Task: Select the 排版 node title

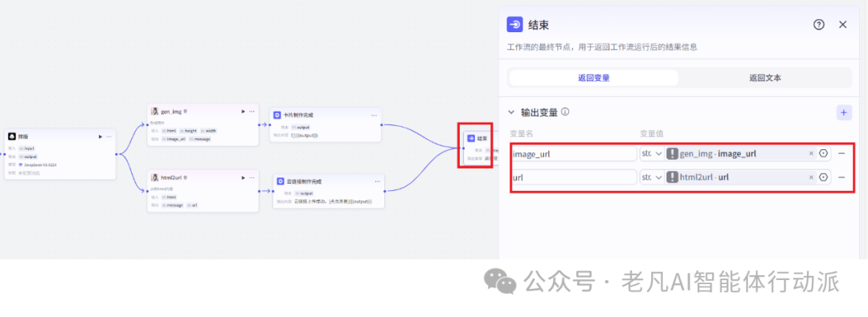Action: [23, 136]
